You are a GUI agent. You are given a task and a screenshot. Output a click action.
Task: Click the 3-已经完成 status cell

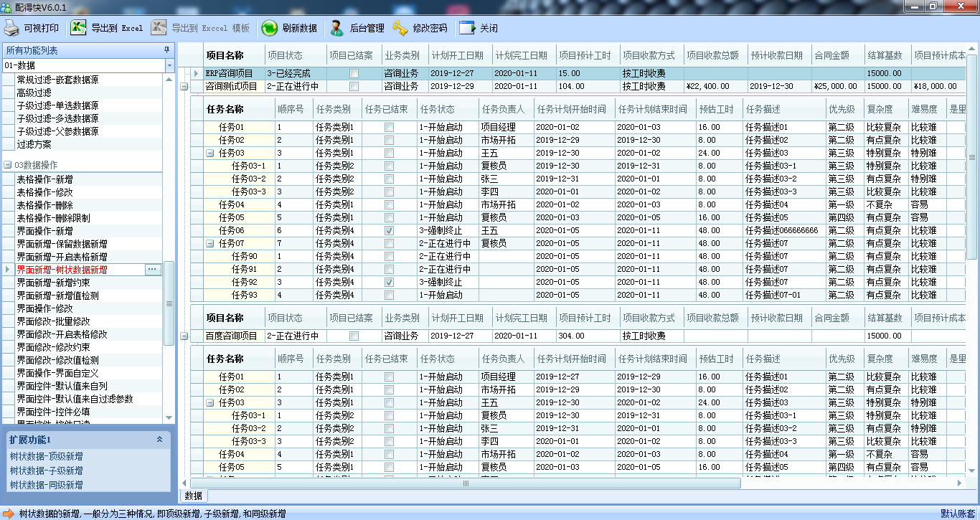coord(296,73)
